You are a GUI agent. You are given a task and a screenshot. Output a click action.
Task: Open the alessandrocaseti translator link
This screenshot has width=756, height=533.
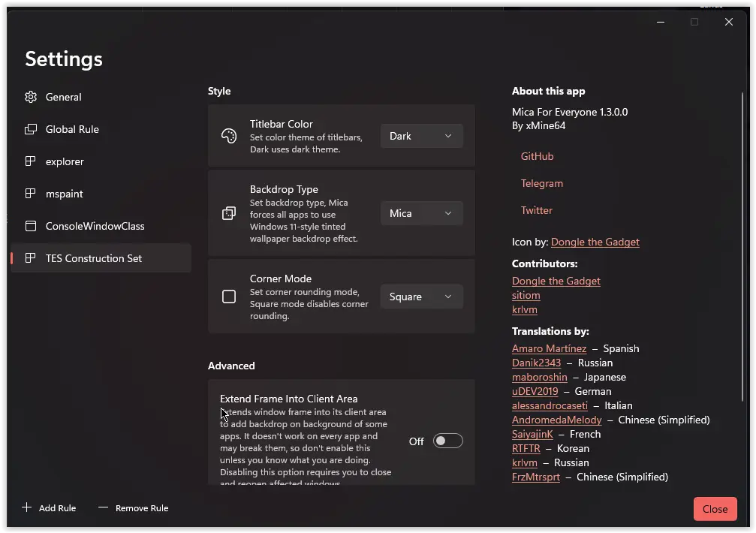pos(550,406)
